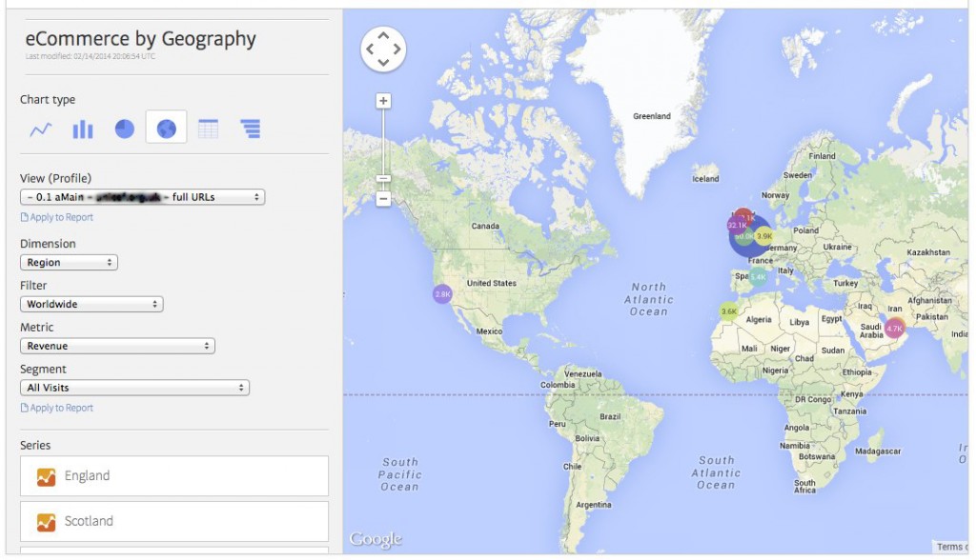The image size is (976, 560).
Task: Pick the horizontal bar list chart icon
Action: coord(250,129)
